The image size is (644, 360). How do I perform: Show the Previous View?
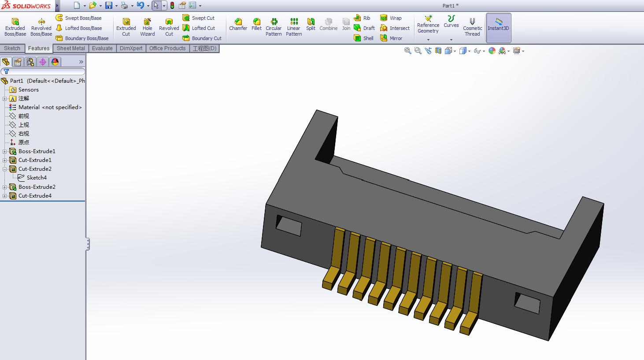[428, 51]
